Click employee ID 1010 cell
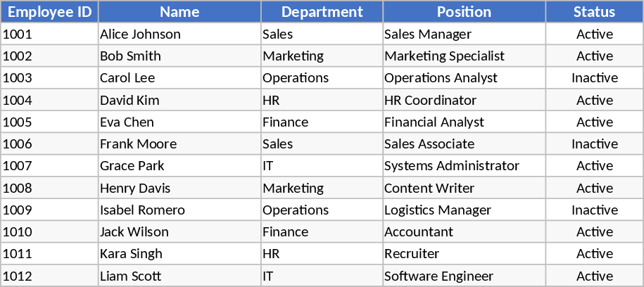 point(18,232)
